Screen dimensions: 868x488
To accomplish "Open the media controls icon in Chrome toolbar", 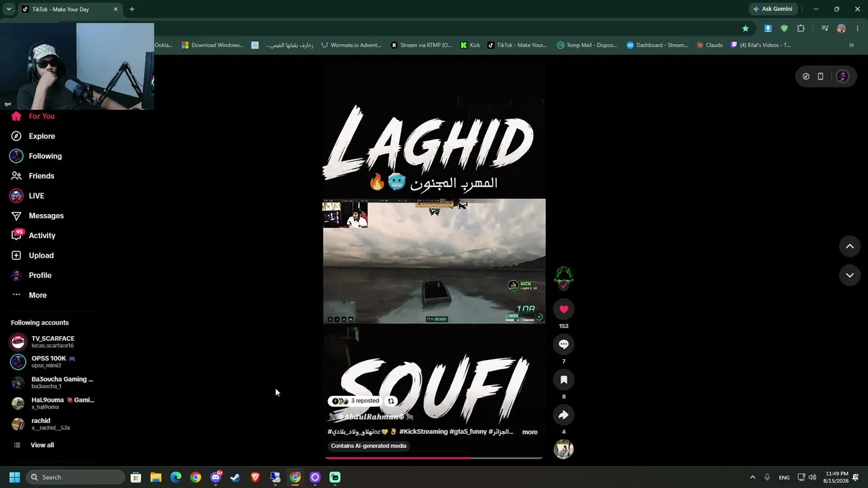I will [x=825, y=28].
